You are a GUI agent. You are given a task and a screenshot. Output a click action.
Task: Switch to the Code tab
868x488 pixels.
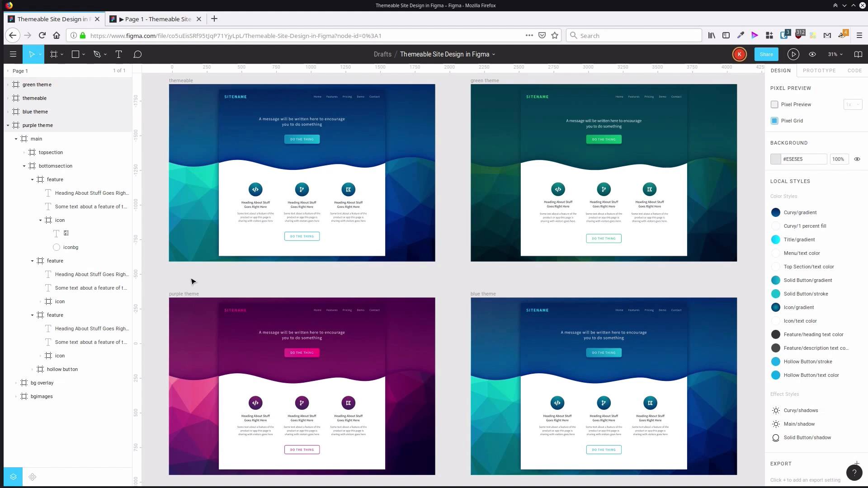[854, 70]
